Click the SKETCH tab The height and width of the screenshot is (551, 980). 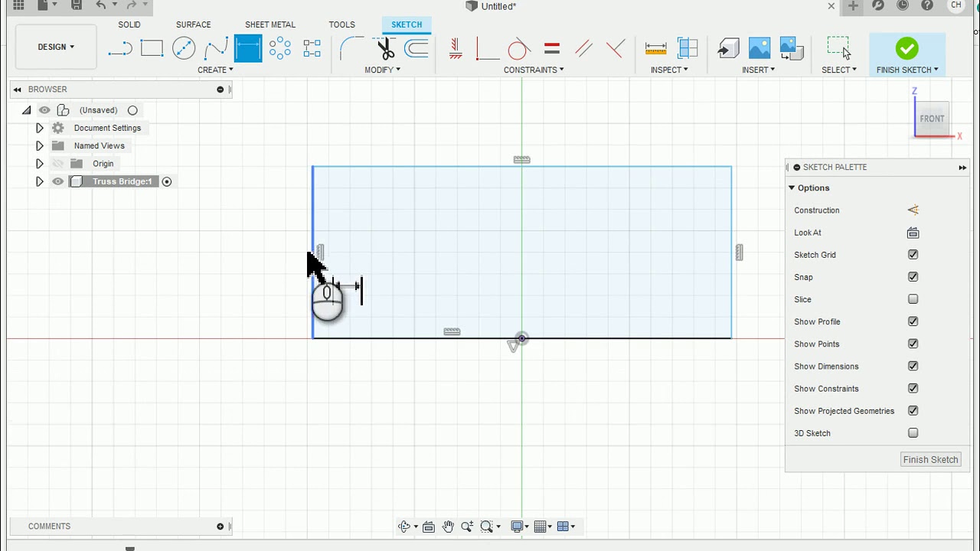tap(407, 24)
